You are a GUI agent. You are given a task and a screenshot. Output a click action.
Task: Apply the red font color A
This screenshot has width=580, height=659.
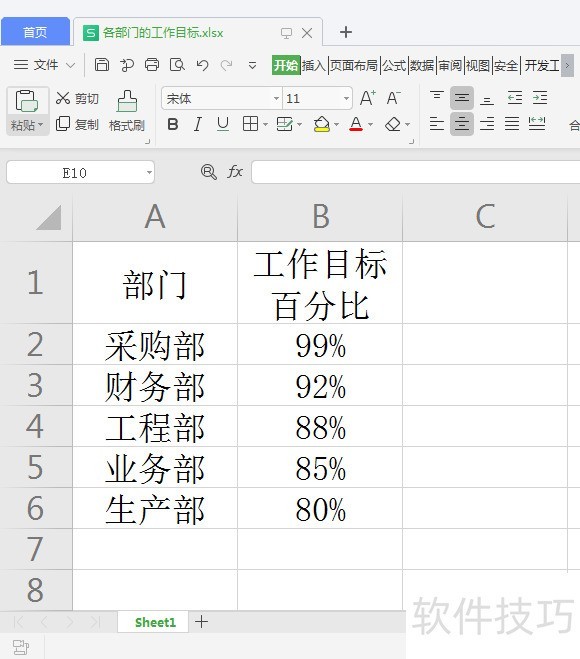[356, 124]
